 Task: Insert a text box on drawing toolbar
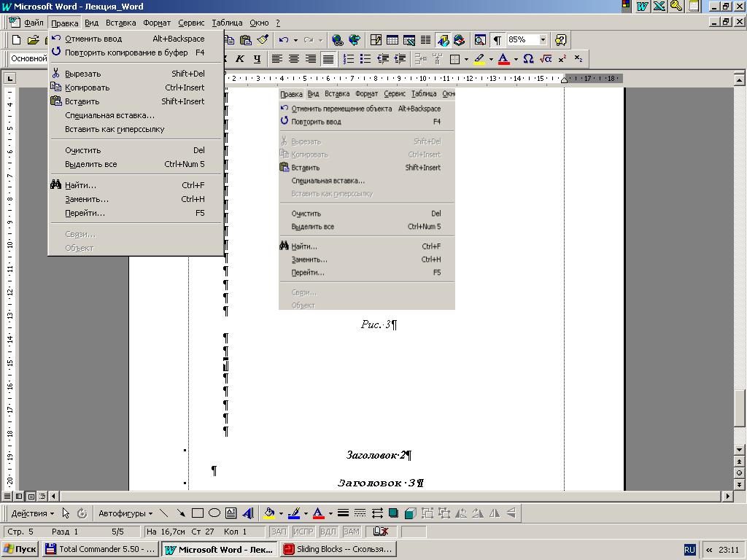(231, 513)
